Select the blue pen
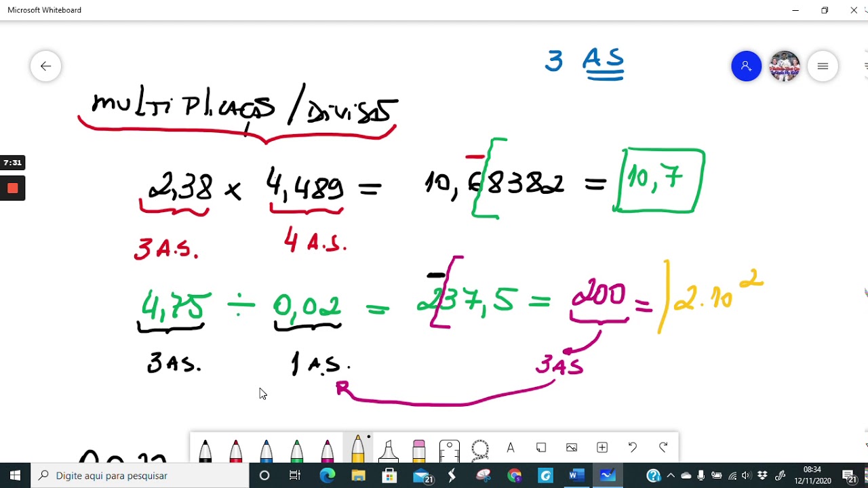Image resolution: width=868 pixels, height=488 pixels. pyautogui.click(x=266, y=451)
